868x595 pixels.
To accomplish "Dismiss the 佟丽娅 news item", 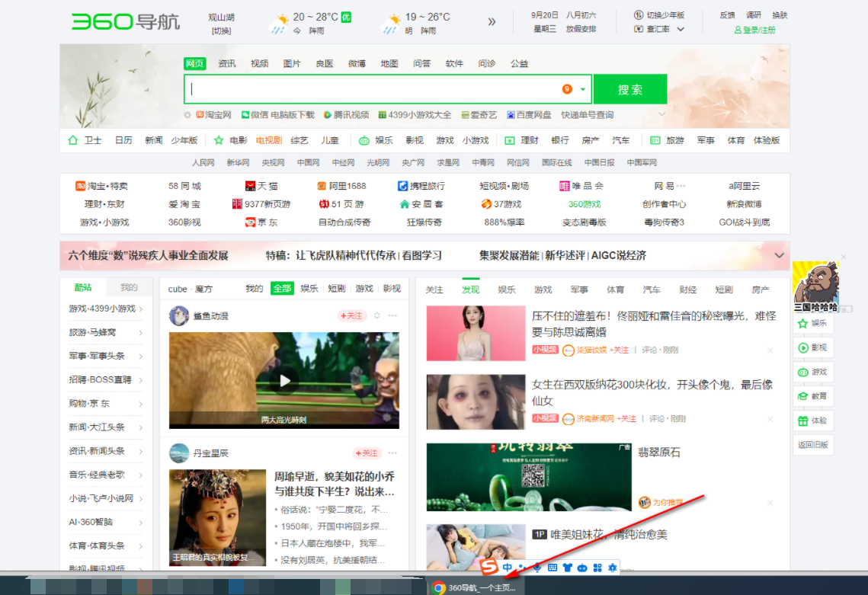I will coord(770,350).
